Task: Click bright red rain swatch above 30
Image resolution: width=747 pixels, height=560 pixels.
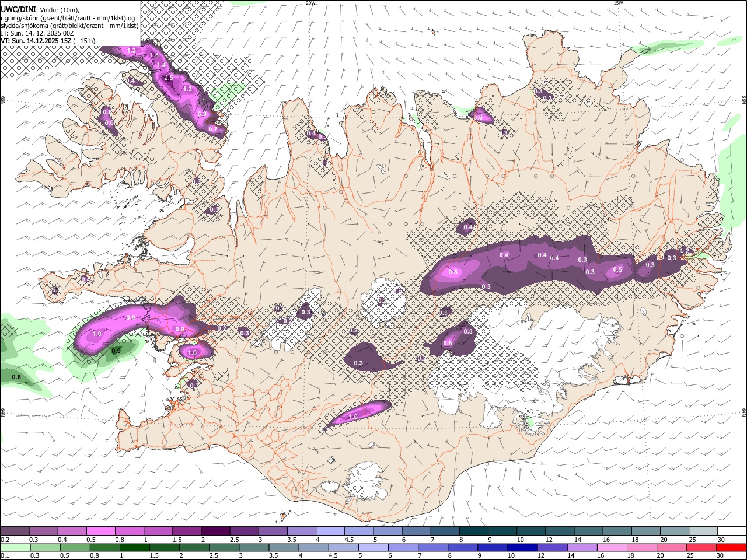Action: [731, 547]
